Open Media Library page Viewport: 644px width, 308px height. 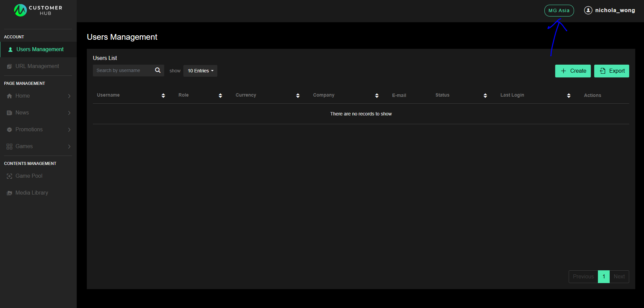32,193
